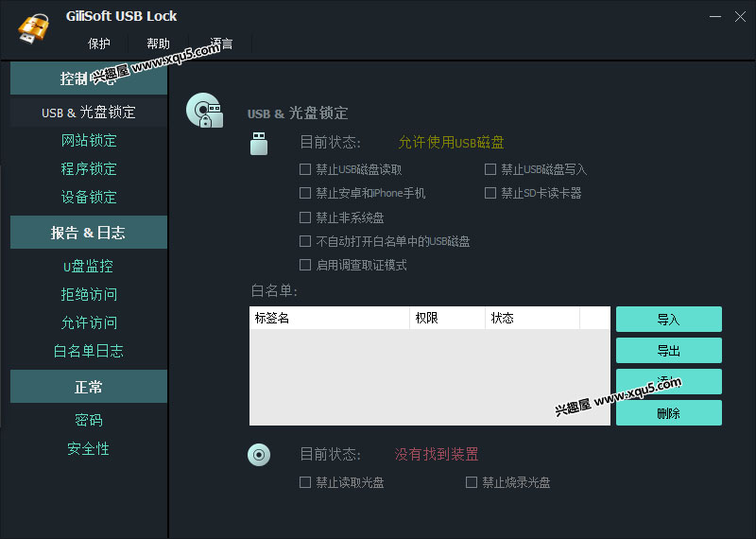Open U盘监控 report

[x=88, y=266]
